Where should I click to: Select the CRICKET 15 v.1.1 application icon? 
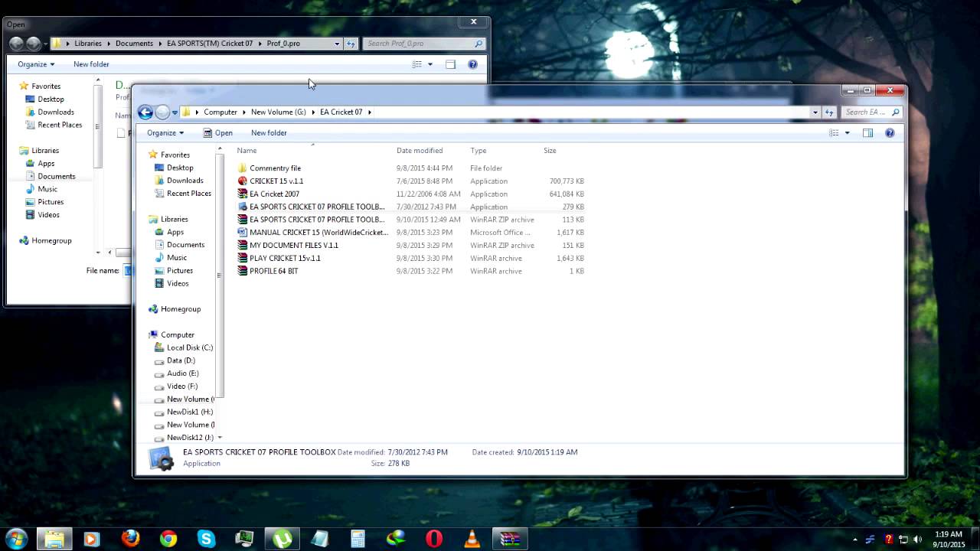click(242, 181)
